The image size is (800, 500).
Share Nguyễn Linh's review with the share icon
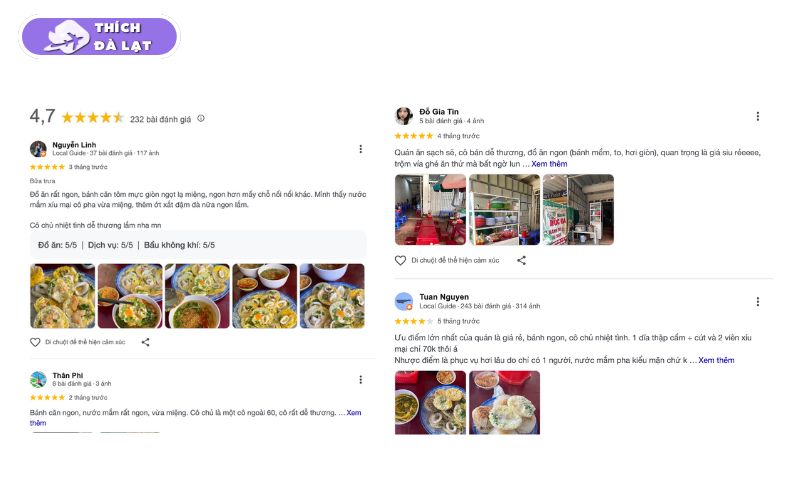point(145,342)
